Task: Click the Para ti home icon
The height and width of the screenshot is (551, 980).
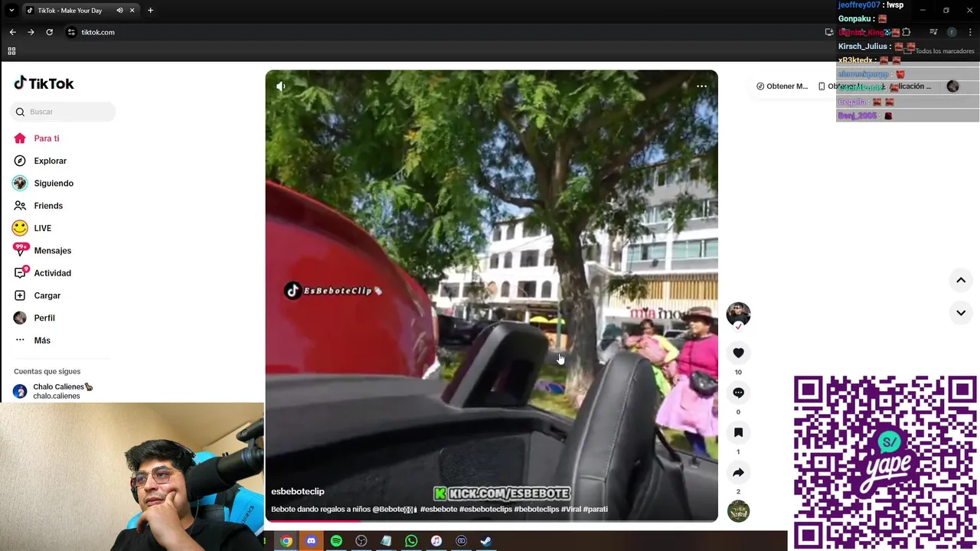Action: (x=20, y=139)
